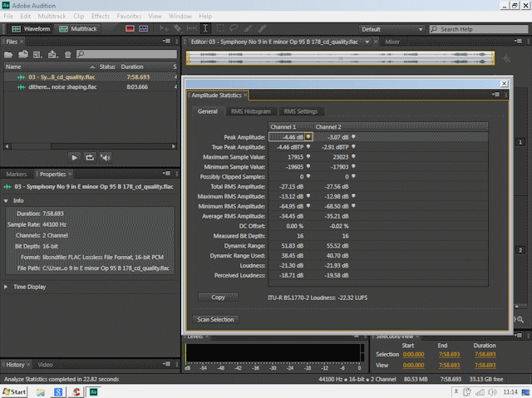The width and height of the screenshot is (532, 398).
Task: Click the Scan Selection button
Action: pos(215,319)
